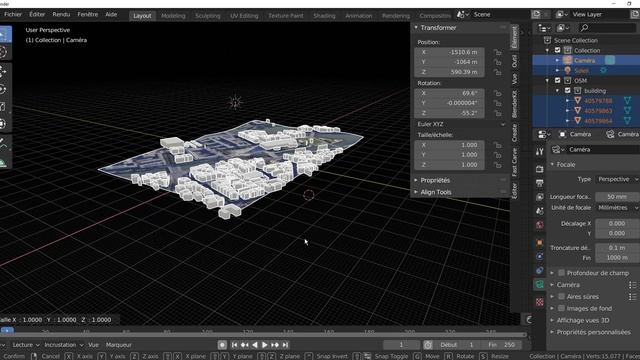
Task: Jump to next keyframe
Action: (x=275, y=345)
